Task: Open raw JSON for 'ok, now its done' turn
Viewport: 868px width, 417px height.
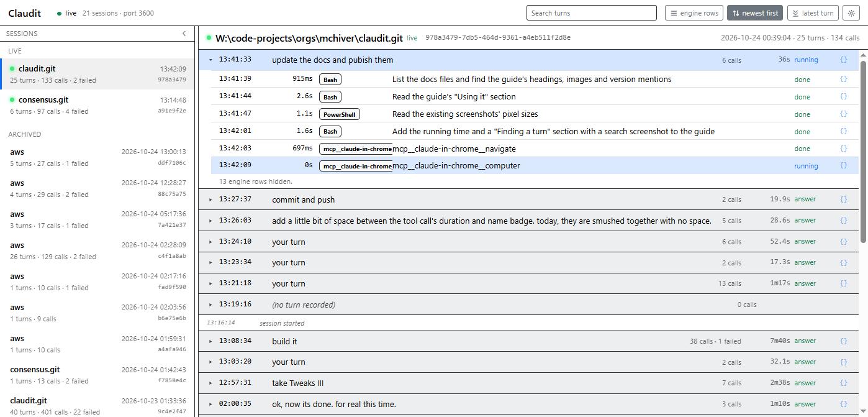Action: tap(843, 404)
